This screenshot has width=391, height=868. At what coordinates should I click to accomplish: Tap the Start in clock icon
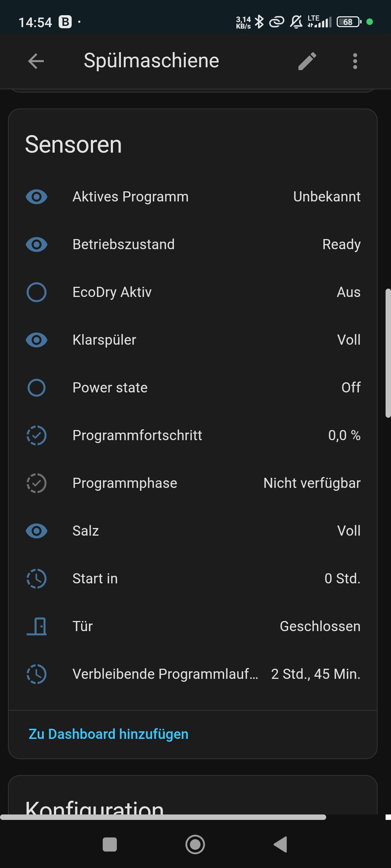coord(37,578)
